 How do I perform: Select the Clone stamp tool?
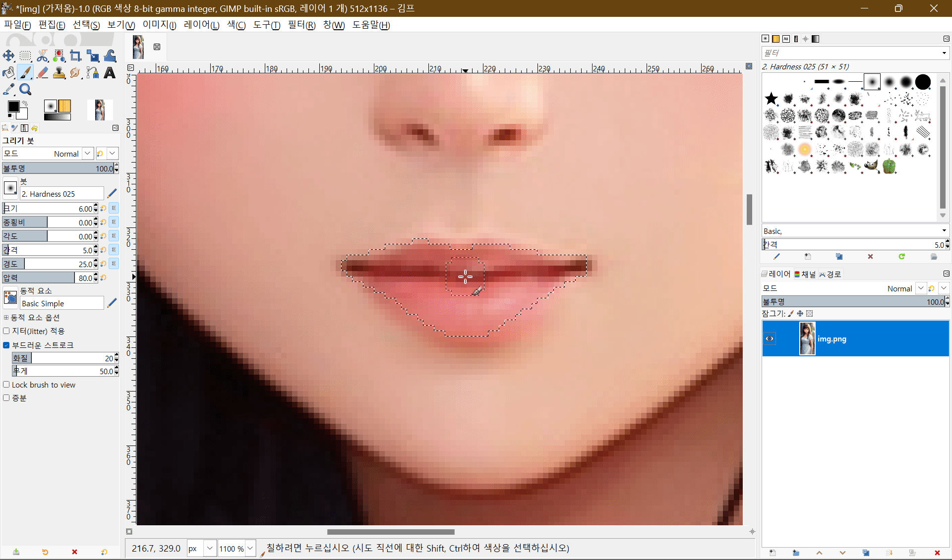(59, 73)
